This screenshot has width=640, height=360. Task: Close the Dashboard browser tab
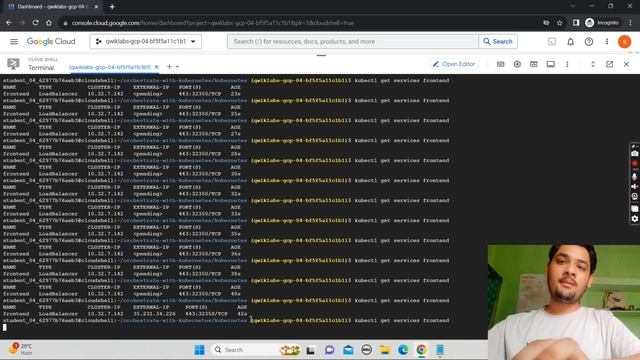[96, 7]
